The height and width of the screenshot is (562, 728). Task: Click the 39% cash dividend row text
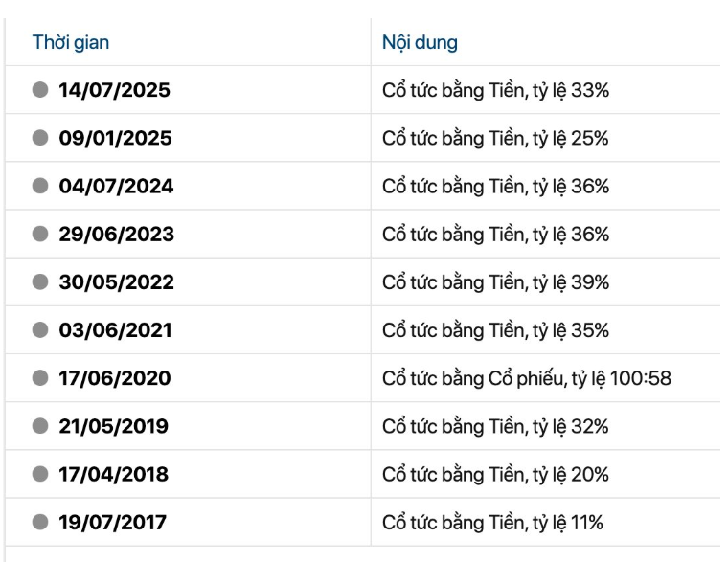495,282
